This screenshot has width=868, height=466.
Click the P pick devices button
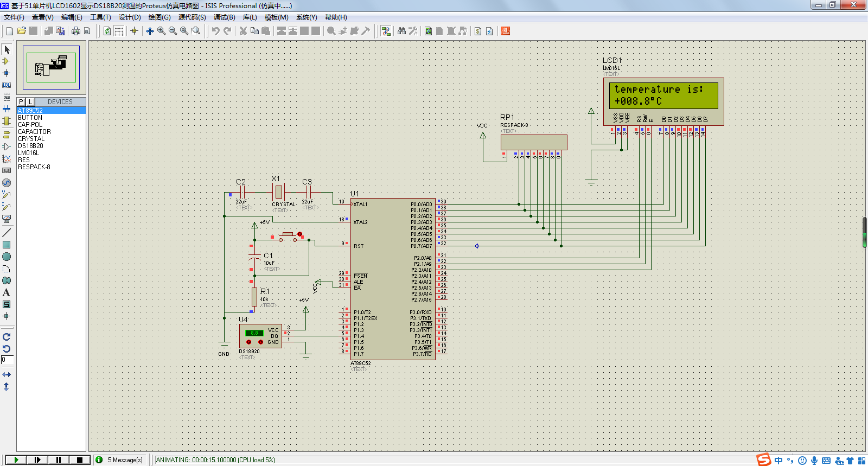21,102
